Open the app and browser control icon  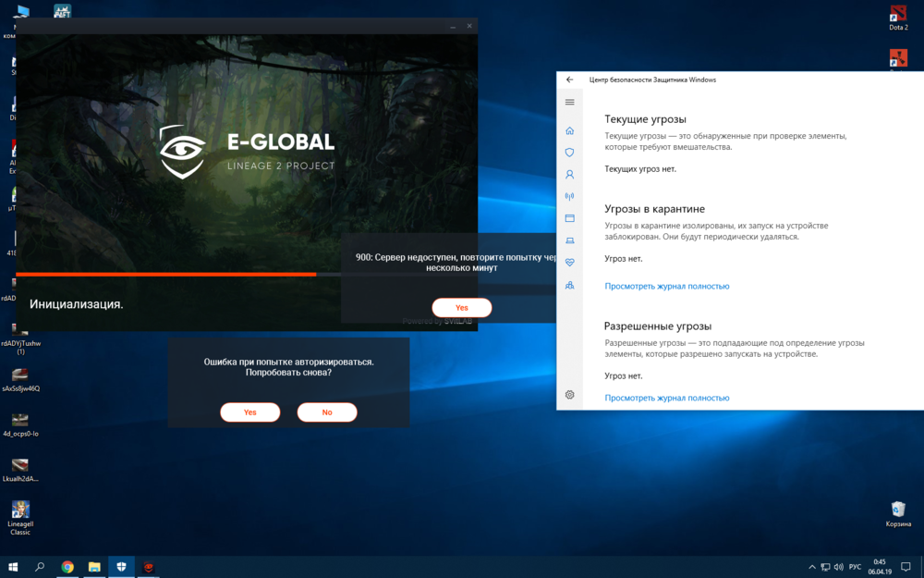569,218
